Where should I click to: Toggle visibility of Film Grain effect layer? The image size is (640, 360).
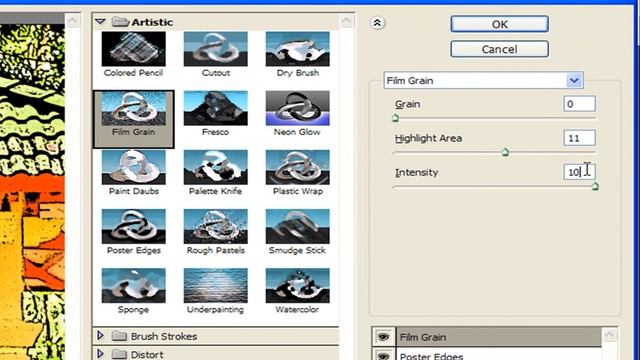point(383,337)
